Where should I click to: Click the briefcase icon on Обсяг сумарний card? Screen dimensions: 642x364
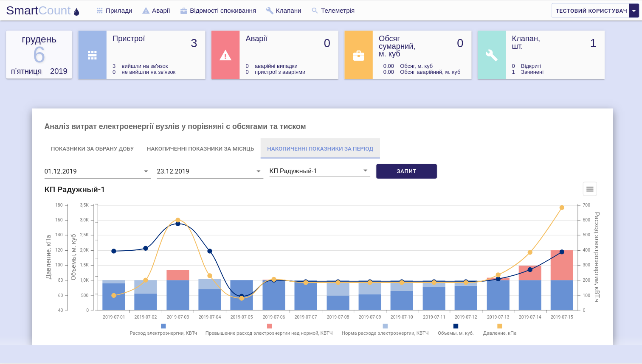[359, 55]
